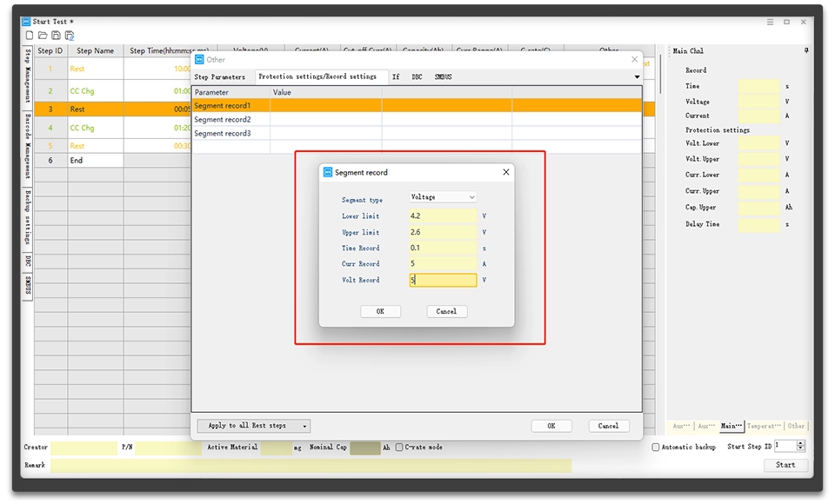Click the Save As icon with pencil
The width and height of the screenshot is (835, 504).
(x=70, y=36)
